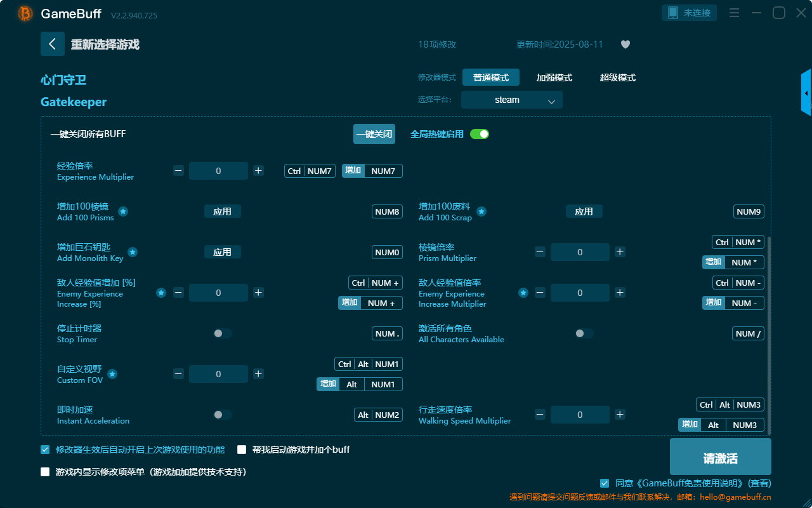Click Custom FOV value field
The height and width of the screenshot is (508, 812).
(218, 374)
